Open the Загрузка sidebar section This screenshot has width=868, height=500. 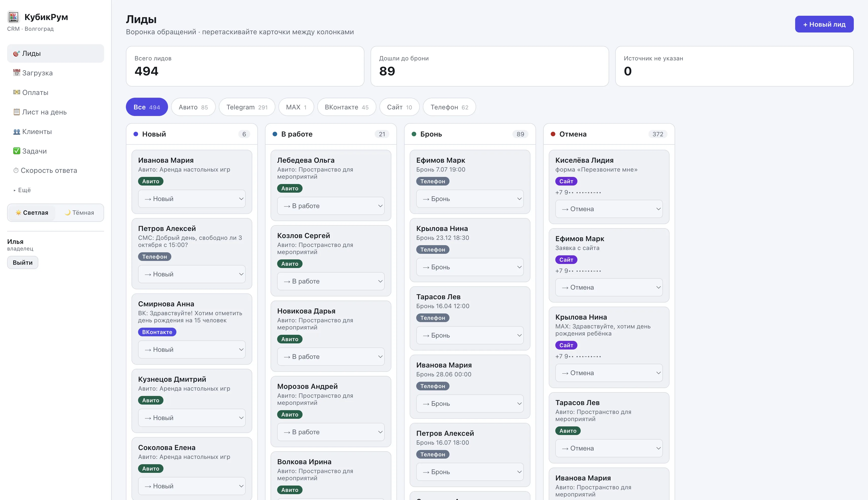point(56,73)
